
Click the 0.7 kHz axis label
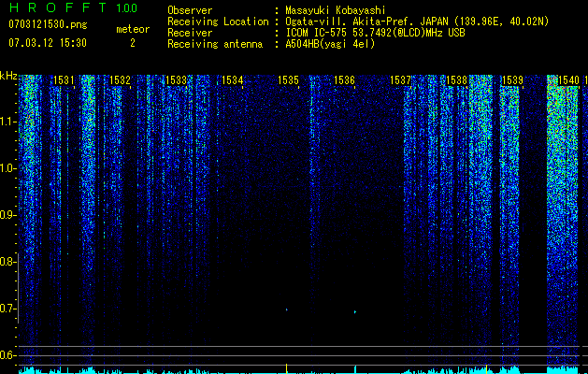(7, 309)
